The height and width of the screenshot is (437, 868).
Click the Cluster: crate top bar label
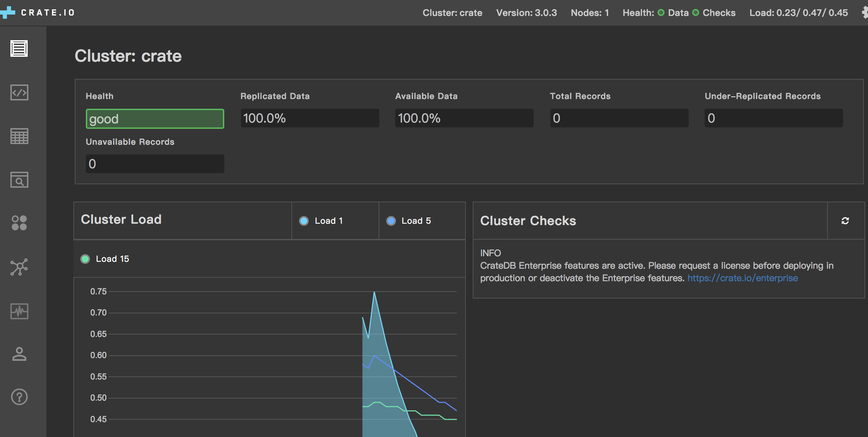tap(452, 13)
